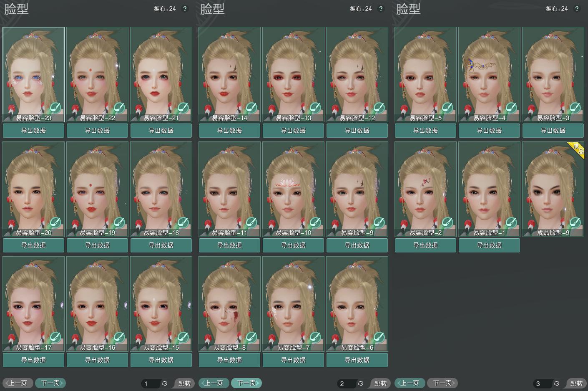This screenshot has height=391, width=588.
Task: Select the 易容脸型-16 face thumbnail
Action: (97, 304)
